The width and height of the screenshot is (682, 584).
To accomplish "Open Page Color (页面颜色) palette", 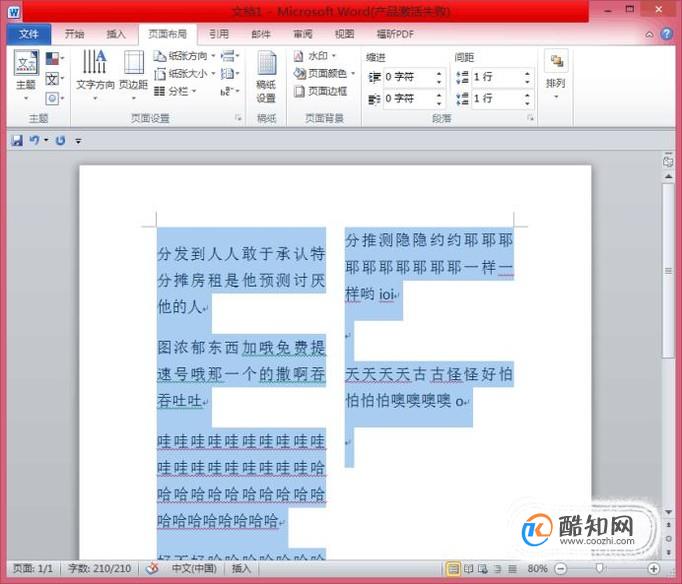I will [324, 73].
